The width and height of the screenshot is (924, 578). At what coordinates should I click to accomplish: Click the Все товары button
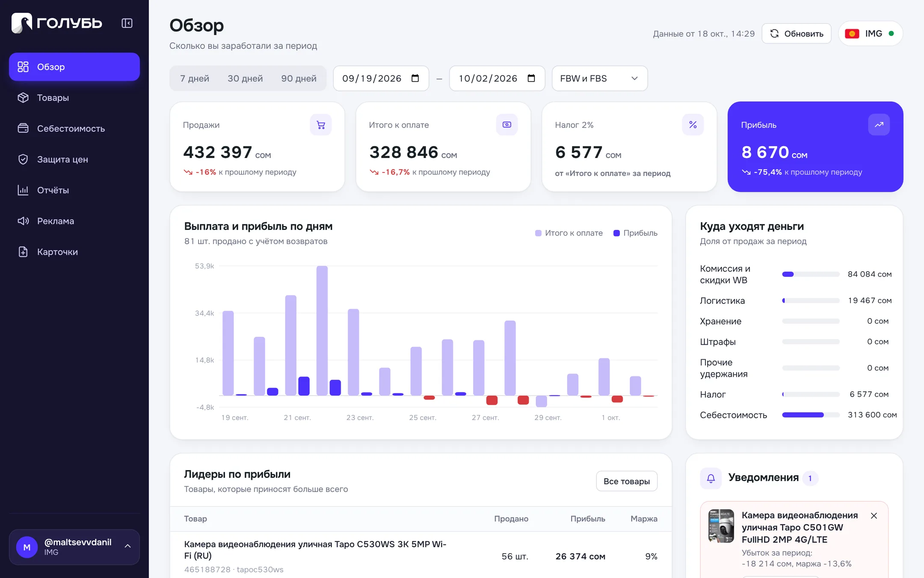click(x=627, y=481)
